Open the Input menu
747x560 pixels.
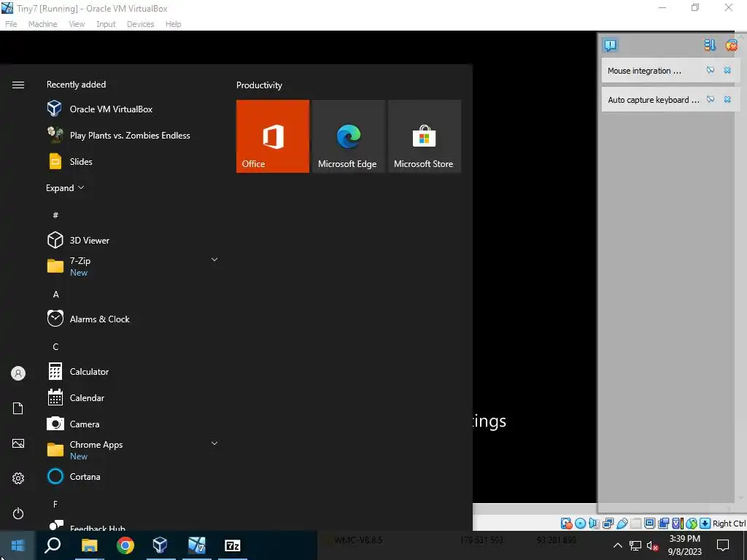(x=106, y=24)
